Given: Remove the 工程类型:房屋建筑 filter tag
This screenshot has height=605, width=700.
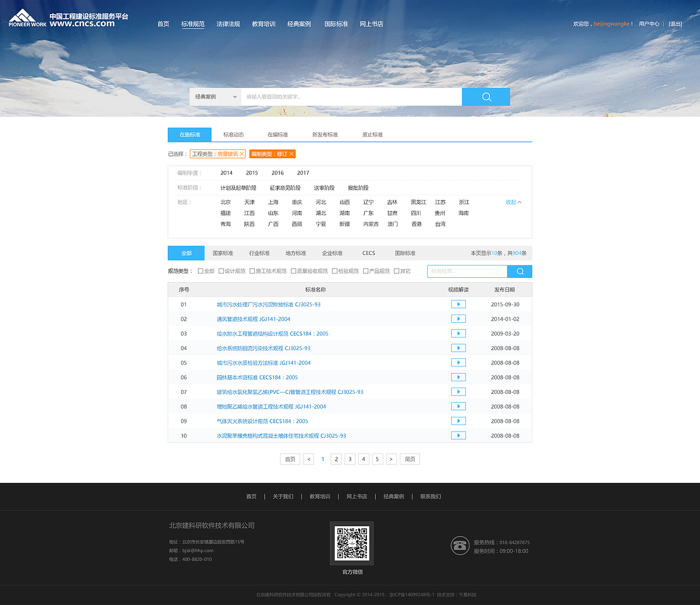Looking at the screenshot, I should tap(242, 154).
